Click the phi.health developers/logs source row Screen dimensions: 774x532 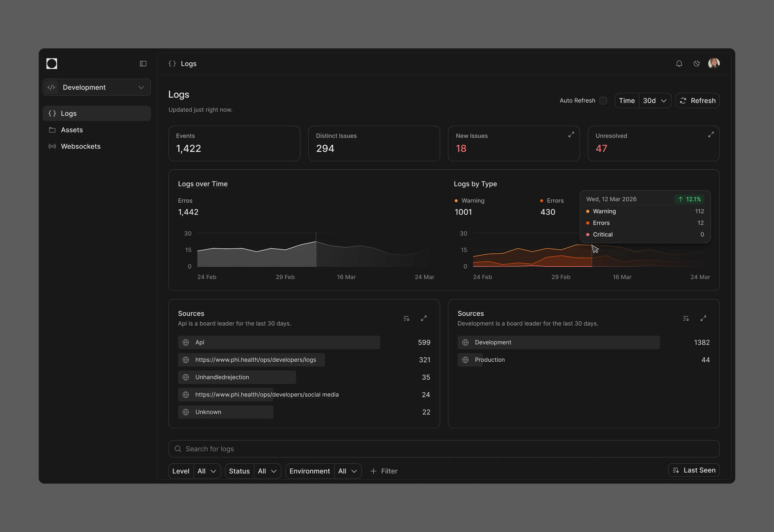[304, 360]
